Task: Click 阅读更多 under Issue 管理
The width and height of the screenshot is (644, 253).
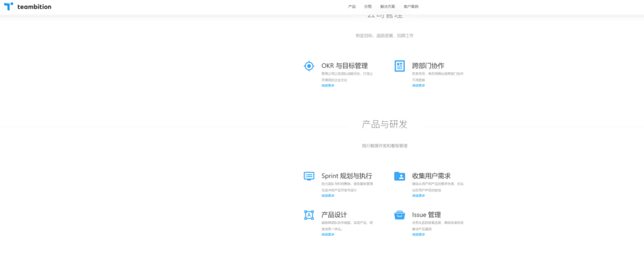Action: [x=418, y=235]
